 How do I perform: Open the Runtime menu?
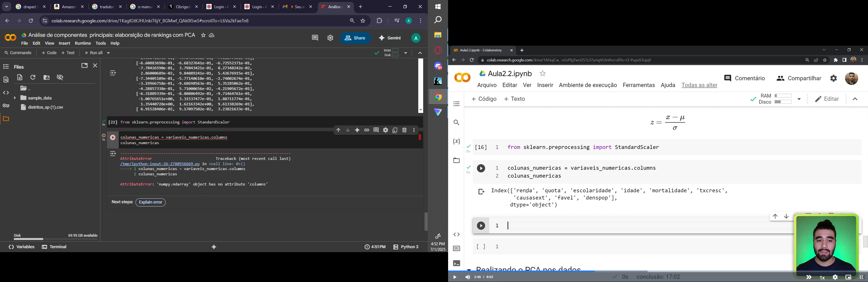pyautogui.click(x=83, y=44)
